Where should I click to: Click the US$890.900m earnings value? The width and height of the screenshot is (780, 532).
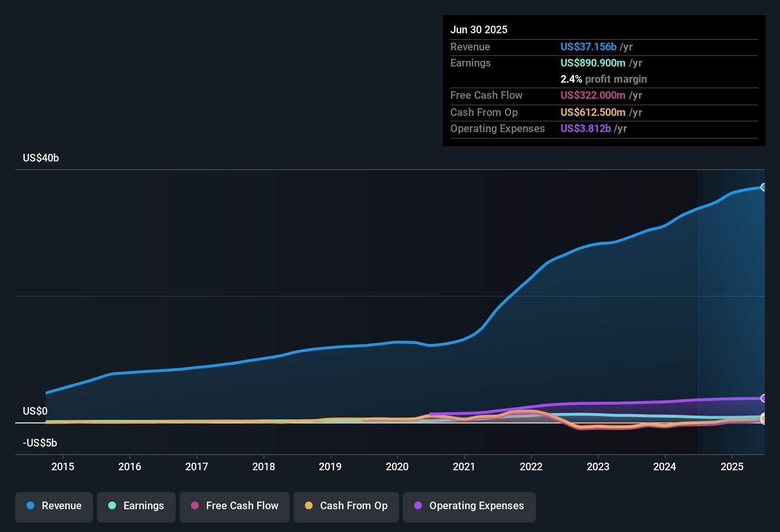[593, 63]
